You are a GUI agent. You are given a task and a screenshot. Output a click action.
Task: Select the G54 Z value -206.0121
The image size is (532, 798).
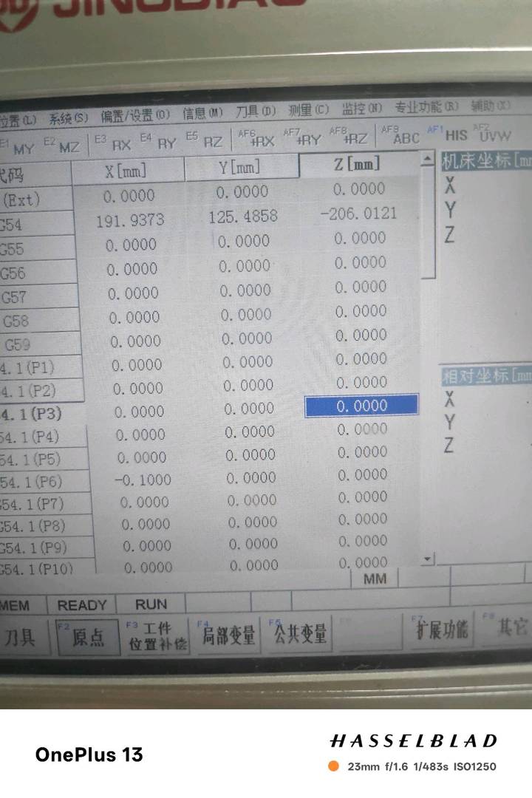coord(358,213)
